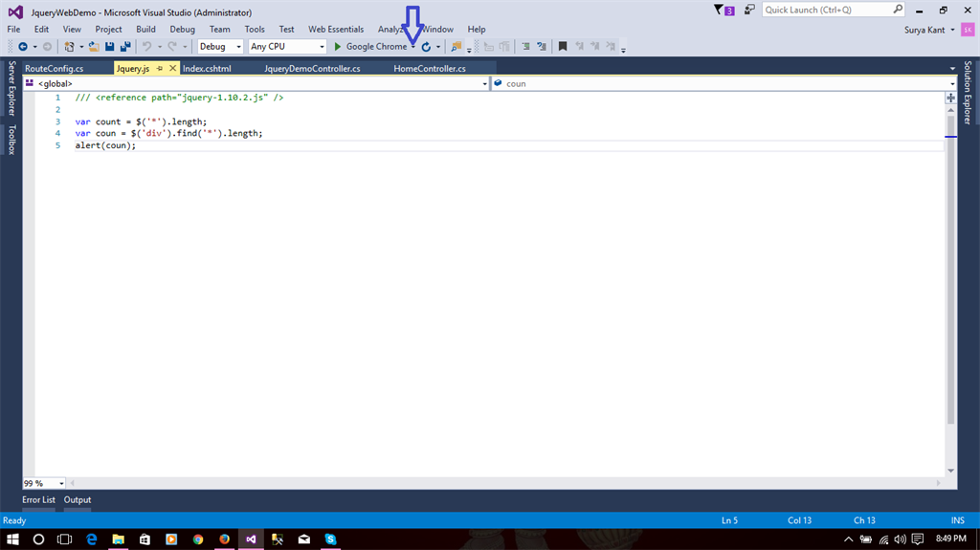Expand the Navigate Backward history dropdown

[35, 47]
